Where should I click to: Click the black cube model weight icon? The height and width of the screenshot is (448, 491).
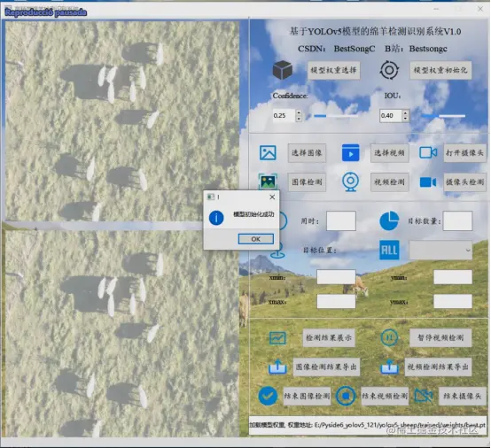pos(283,70)
